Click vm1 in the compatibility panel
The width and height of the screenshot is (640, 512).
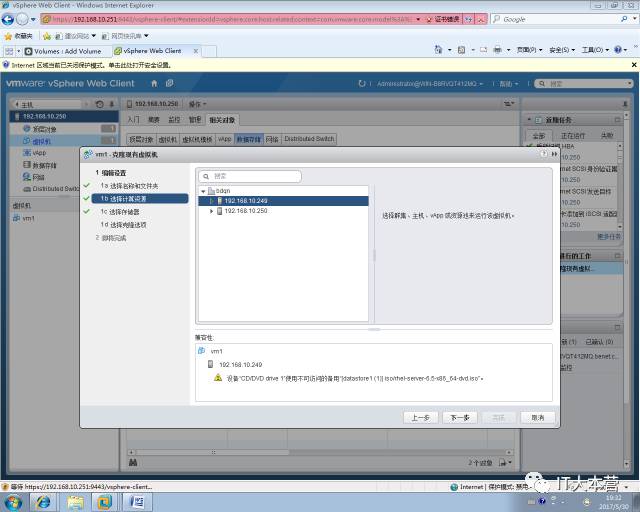(x=216, y=351)
